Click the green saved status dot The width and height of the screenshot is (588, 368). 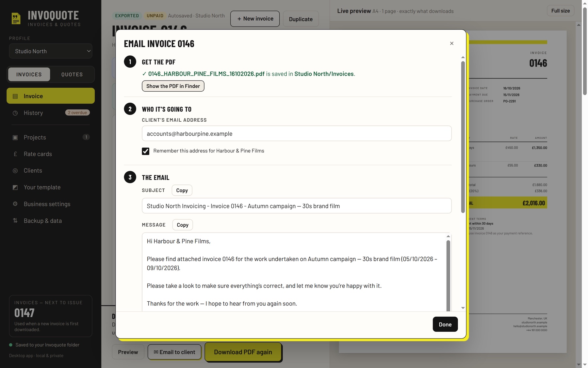point(11,345)
